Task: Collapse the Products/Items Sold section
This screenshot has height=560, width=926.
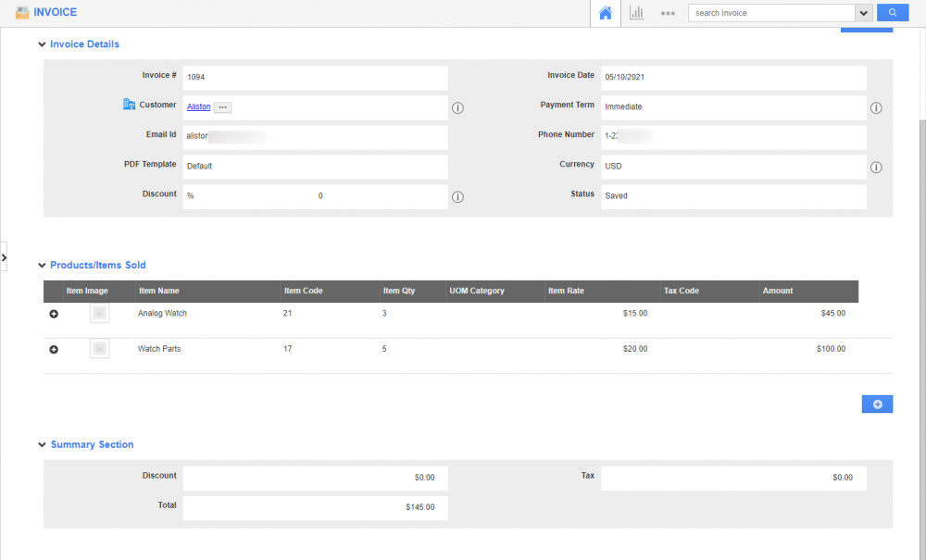Action: (x=42, y=266)
